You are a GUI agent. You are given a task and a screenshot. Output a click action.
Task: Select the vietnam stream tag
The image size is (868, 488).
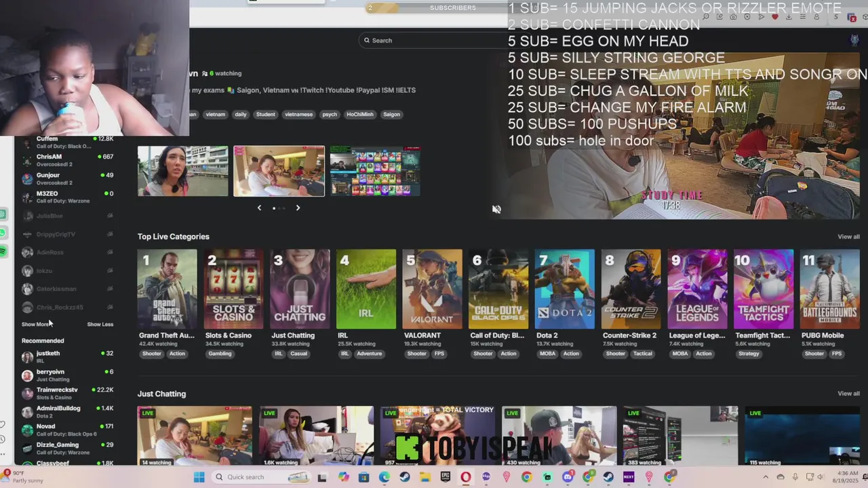215,114
